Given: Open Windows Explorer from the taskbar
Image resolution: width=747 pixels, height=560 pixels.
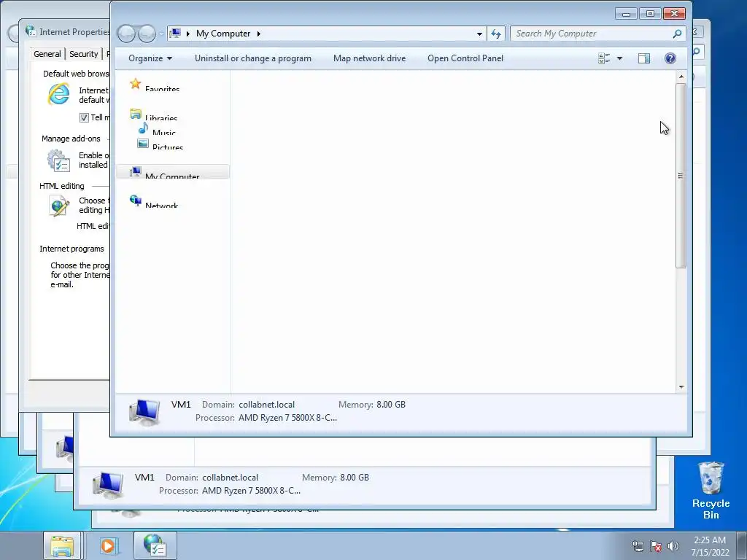Looking at the screenshot, I should point(62,545).
